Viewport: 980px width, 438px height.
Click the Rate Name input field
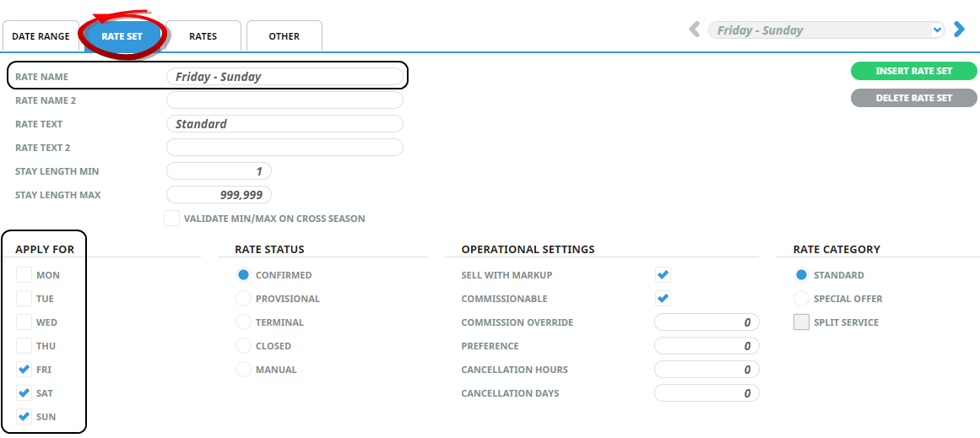tap(284, 77)
